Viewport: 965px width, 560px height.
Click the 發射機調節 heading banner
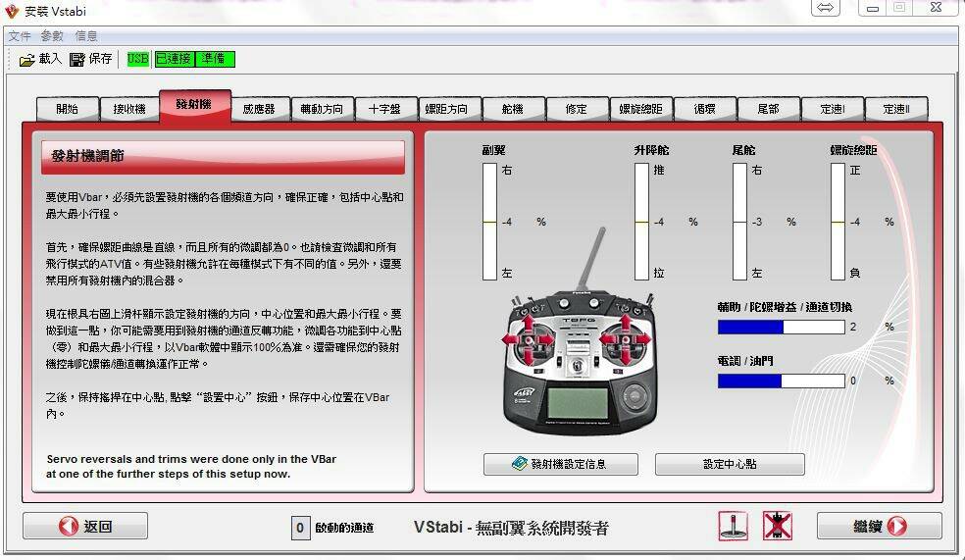(223, 156)
